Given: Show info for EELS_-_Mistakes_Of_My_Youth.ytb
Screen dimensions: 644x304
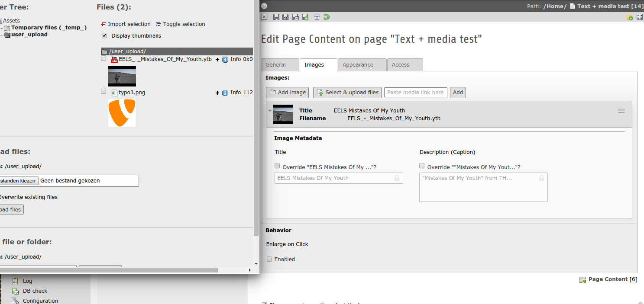Looking at the screenshot, I should 225,60.
